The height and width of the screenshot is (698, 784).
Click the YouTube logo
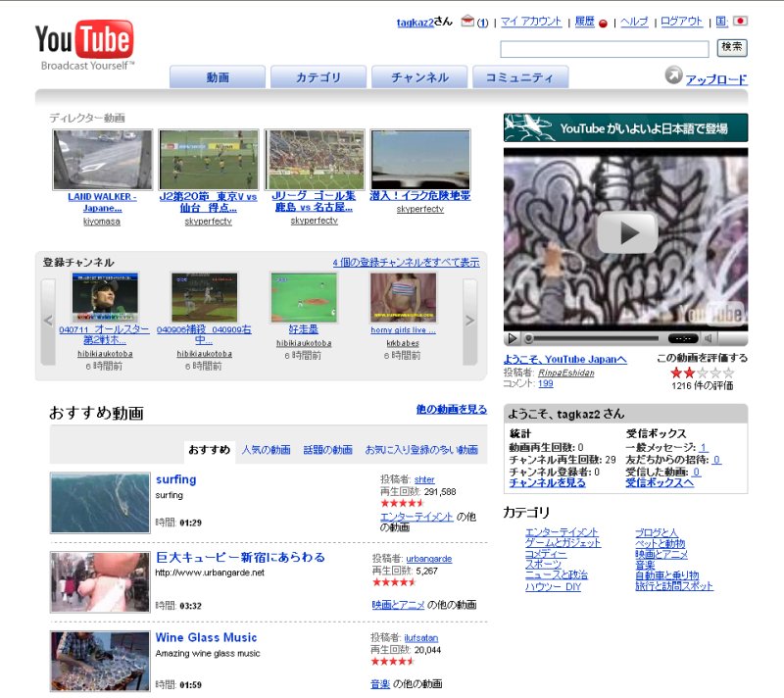pyautogui.click(x=84, y=45)
